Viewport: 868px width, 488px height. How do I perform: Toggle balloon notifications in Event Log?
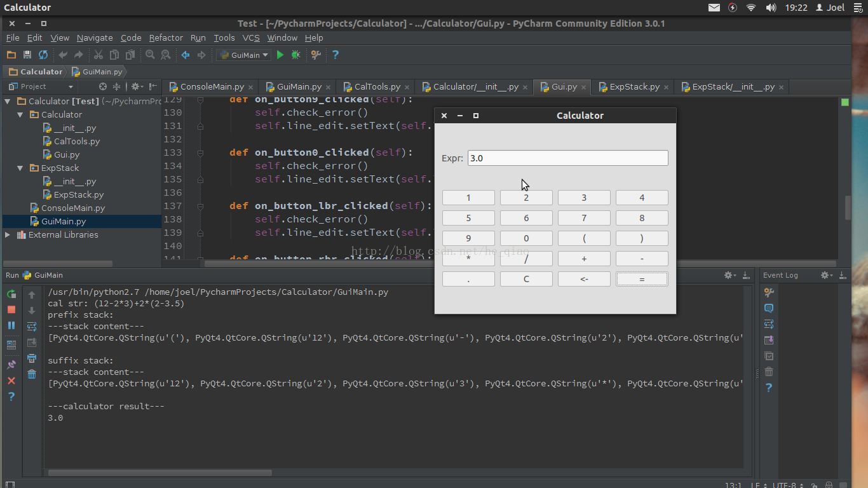(x=769, y=308)
